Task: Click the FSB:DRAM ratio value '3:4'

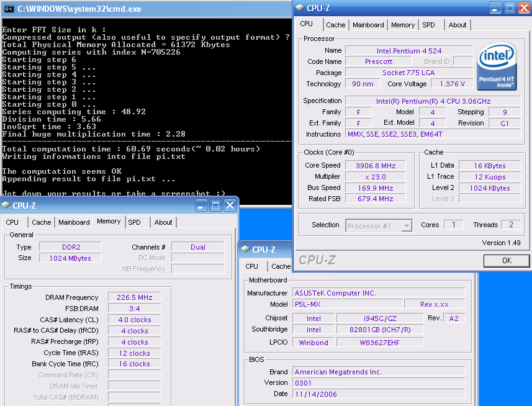Action: pyautogui.click(x=134, y=309)
